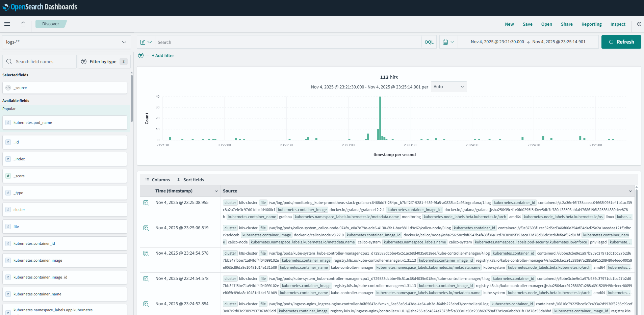The width and height of the screenshot is (644, 315).
Task: Click the tallest histogram bar near 23:23:15
Action: click(380, 118)
